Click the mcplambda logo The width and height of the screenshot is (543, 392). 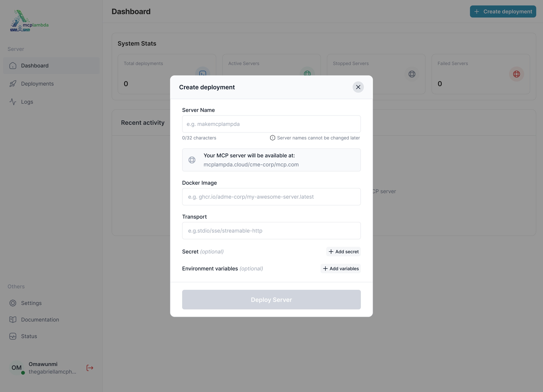click(x=29, y=21)
